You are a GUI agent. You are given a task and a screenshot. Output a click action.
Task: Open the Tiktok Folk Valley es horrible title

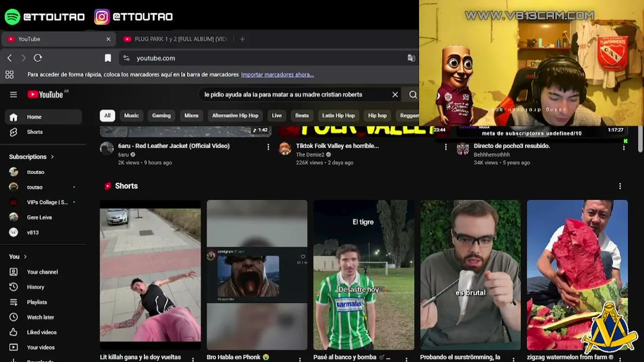pyautogui.click(x=337, y=146)
